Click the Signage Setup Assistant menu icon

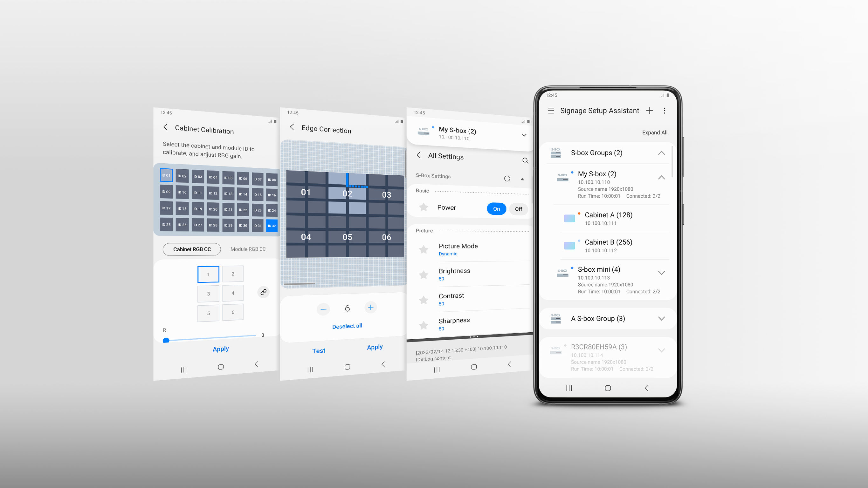click(x=550, y=110)
